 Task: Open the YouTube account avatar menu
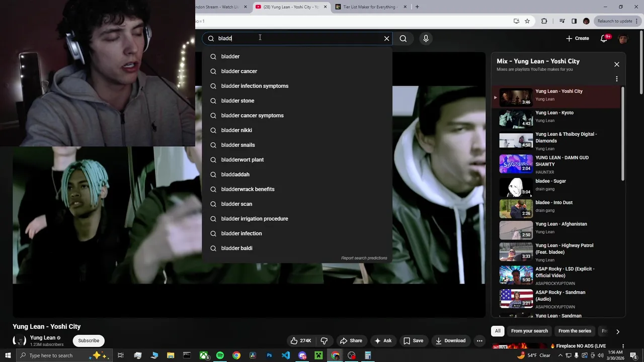pyautogui.click(x=623, y=39)
